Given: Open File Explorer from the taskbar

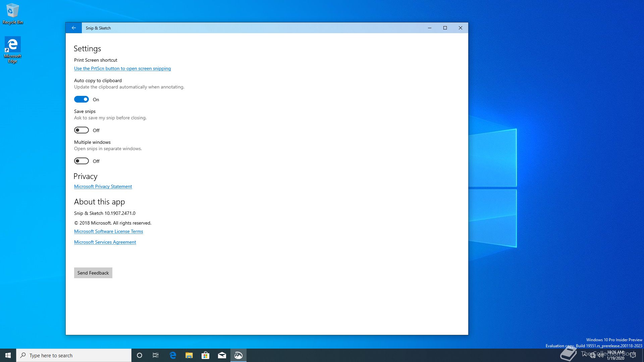Looking at the screenshot, I should [x=189, y=355].
